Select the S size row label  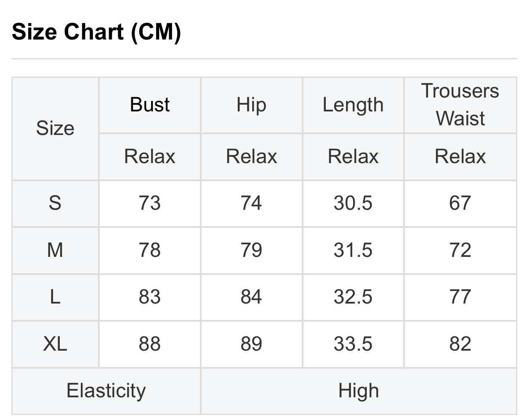[x=55, y=203]
